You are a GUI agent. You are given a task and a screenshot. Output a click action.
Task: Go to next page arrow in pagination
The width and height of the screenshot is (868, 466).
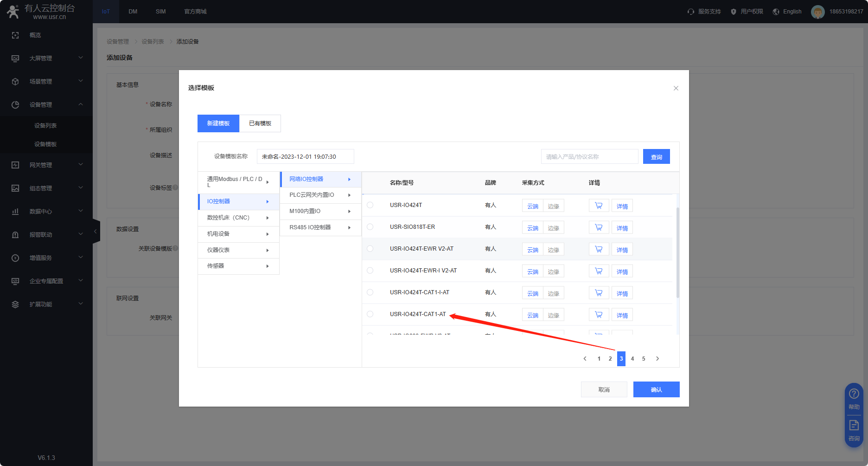[657, 359]
